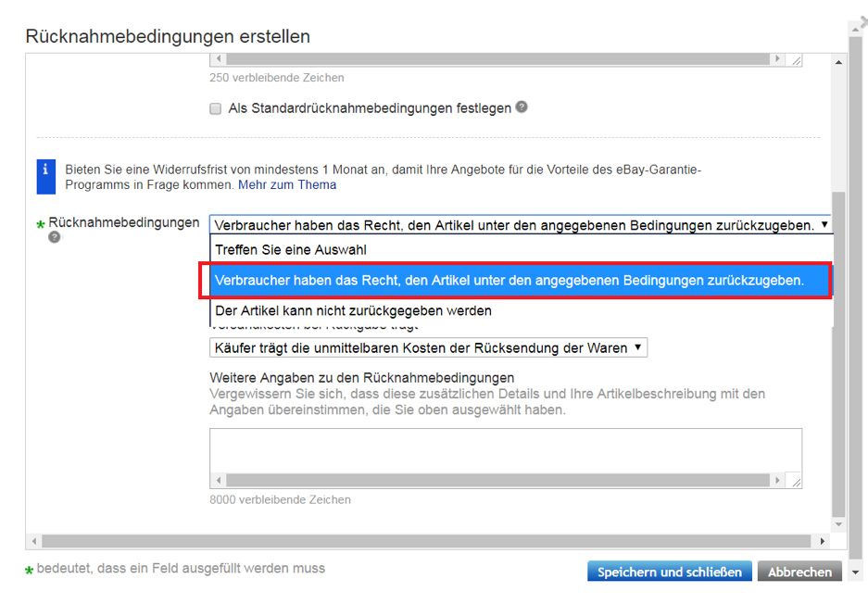Click left arrow of 'Weitere Angaben' textarea scrollbar
868x604 pixels.
[x=218, y=481]
